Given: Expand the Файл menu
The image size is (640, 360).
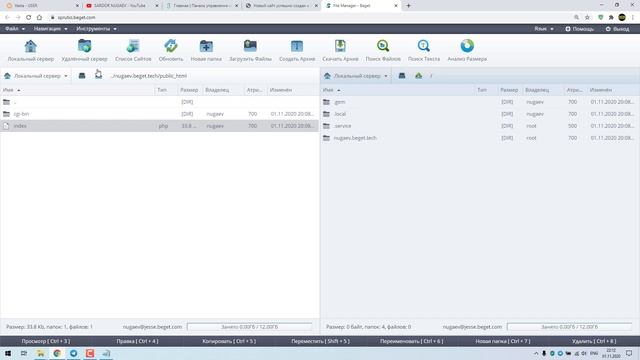Looking at the screenshot, I should [15, 29].
